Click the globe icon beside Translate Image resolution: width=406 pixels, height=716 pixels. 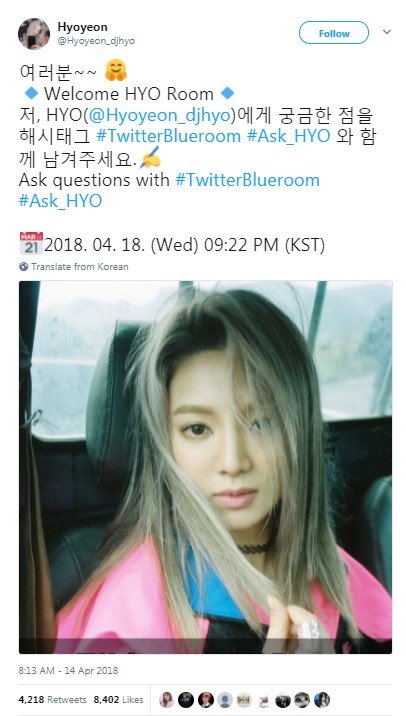pyautogui.click(x=24, y=267)
